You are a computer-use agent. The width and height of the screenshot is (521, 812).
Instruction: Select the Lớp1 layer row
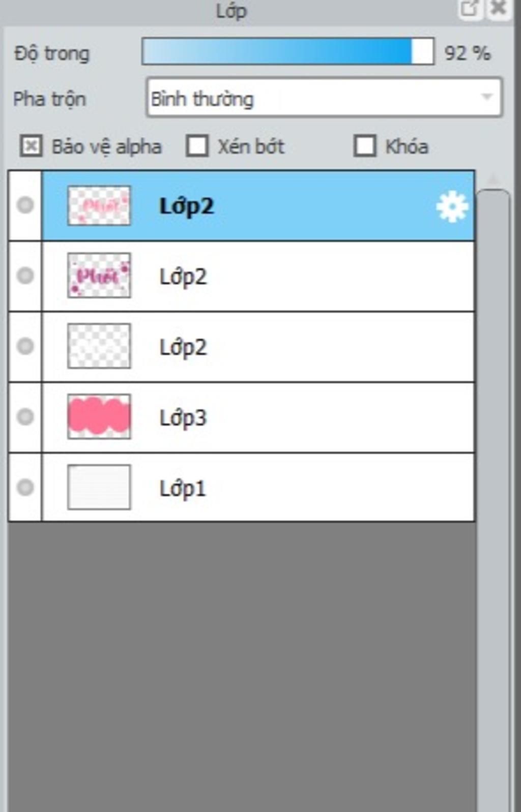click(258, 488)
